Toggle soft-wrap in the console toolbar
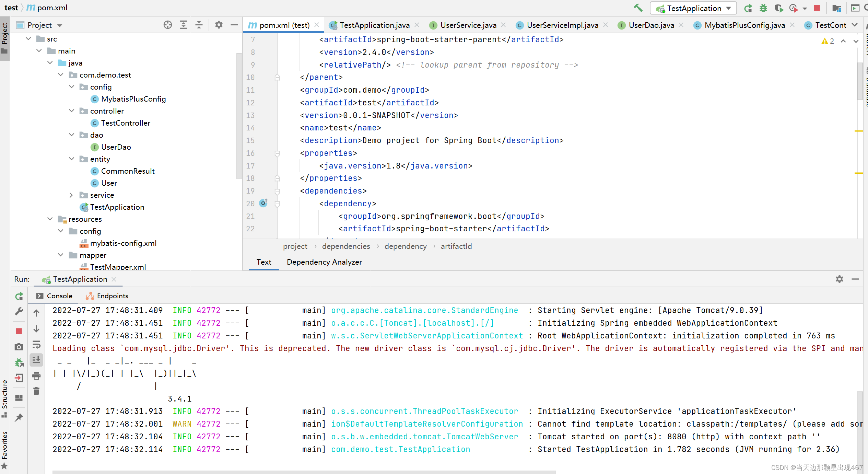Image resolution: width=868 pixels, height=474 pixels. click(x=36, y=344)
